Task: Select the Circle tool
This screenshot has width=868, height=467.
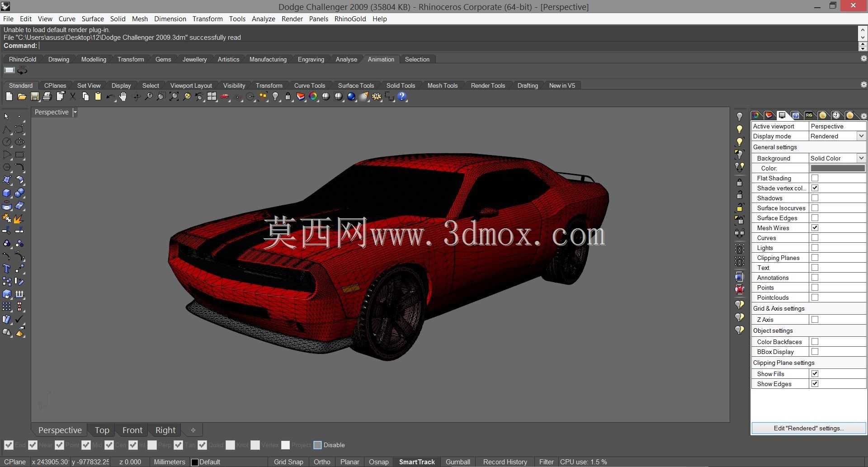Action: pyautogui.click(x=7, y=142)
